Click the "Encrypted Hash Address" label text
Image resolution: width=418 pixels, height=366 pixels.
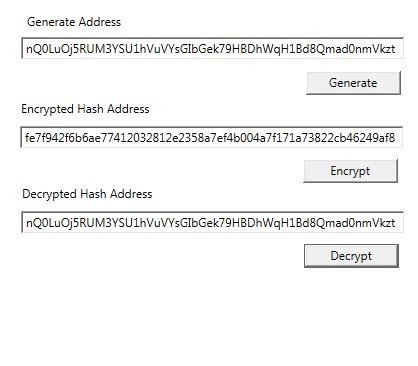click(85, 109)
